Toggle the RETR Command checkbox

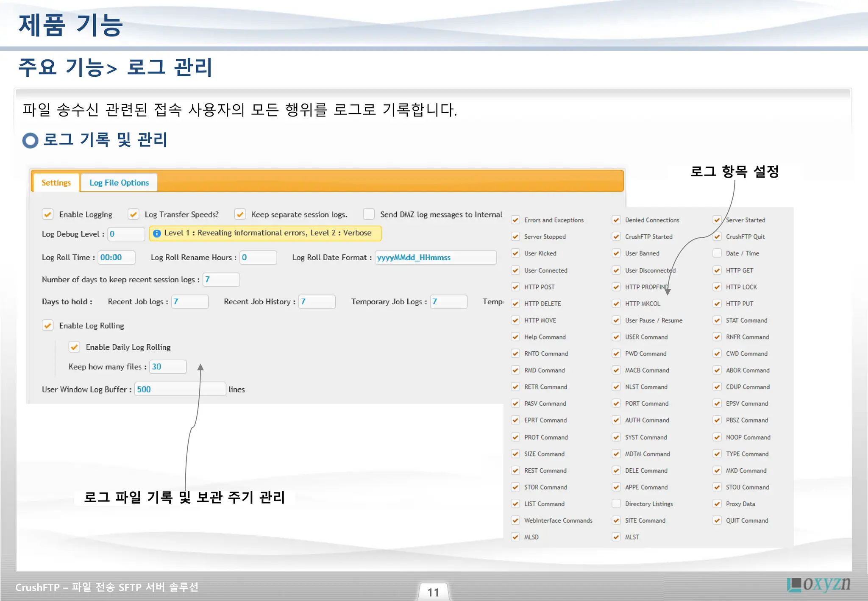(x=515, y=387)
